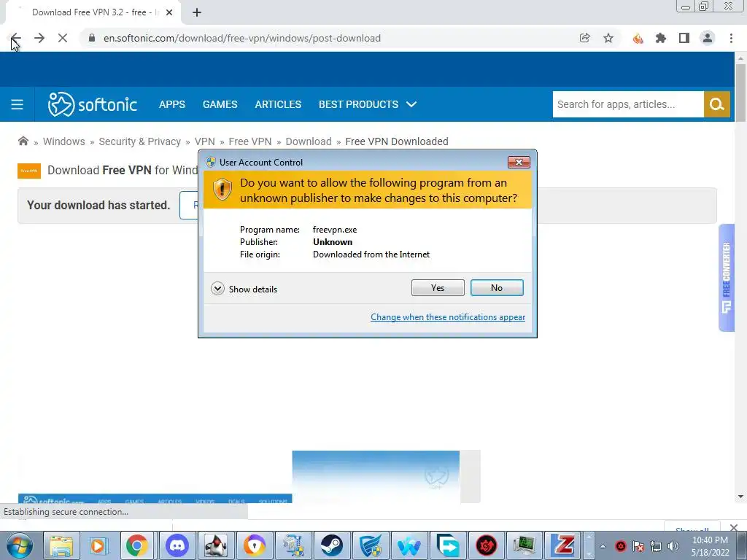Click the softonic.com address bar

pyautogui.click(x=329, y=38)
